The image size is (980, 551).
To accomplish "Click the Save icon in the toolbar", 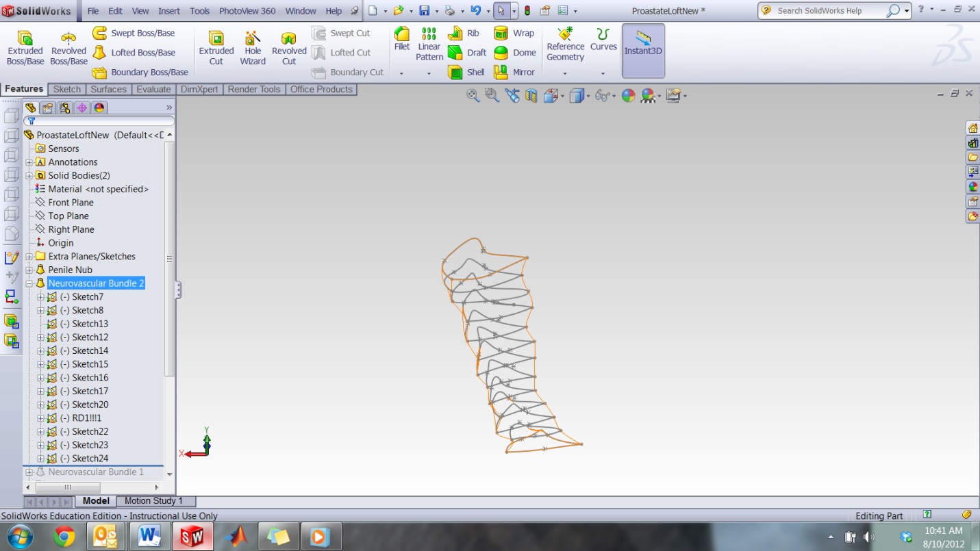I will click(x=424, y=11).
